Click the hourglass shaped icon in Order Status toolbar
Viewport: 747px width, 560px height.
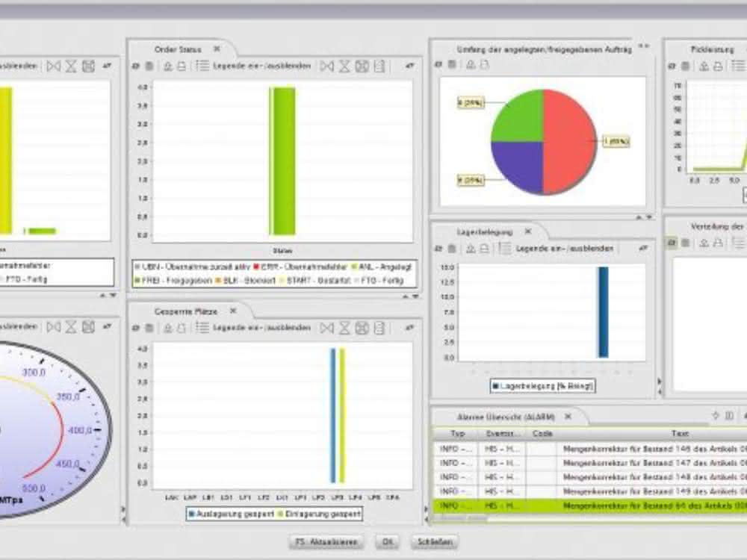[x=344, y=66]
